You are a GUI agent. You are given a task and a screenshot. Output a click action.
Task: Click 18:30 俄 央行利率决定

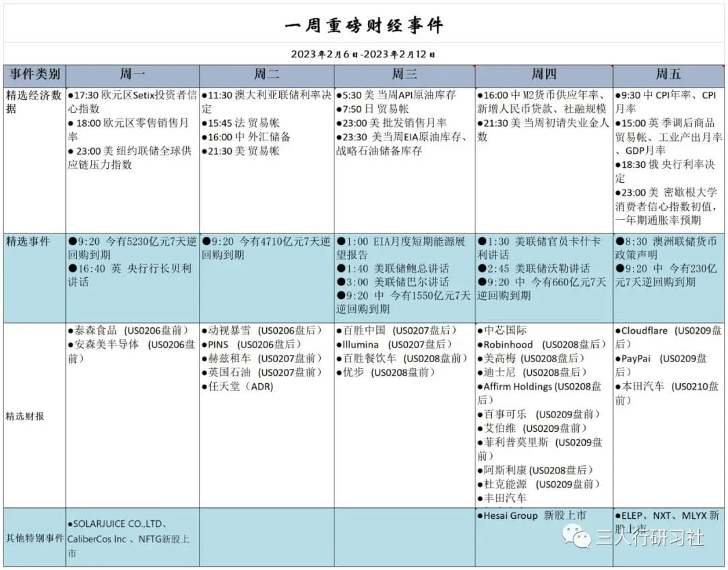click(x=665, y=171)
